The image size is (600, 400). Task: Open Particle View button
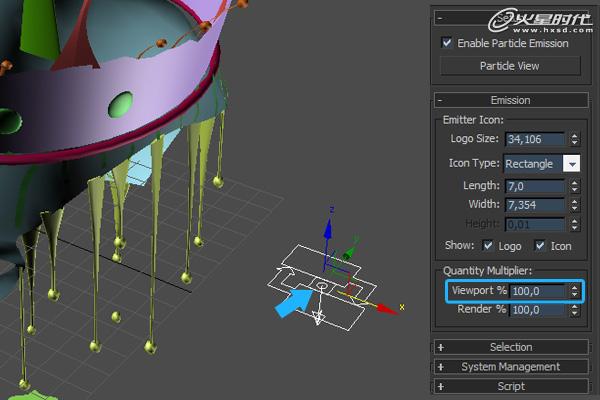[510, 66]
